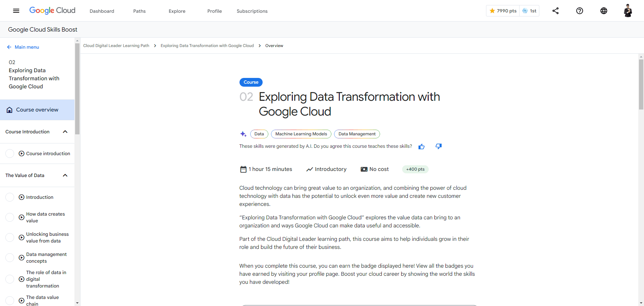Click the breadcrumb chevron after Learning Path

click(155, 46)
